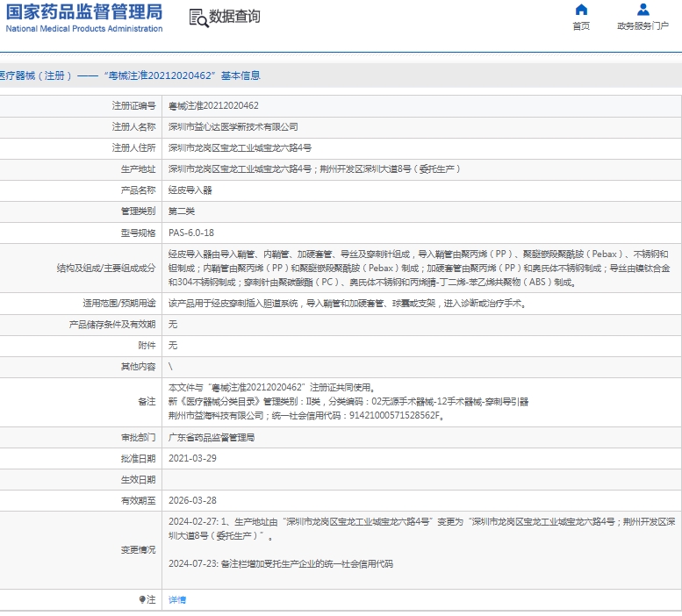Open the 政务服务门户 person icon
The height and width of the screenshot is (616, 682).
point(643,10)
